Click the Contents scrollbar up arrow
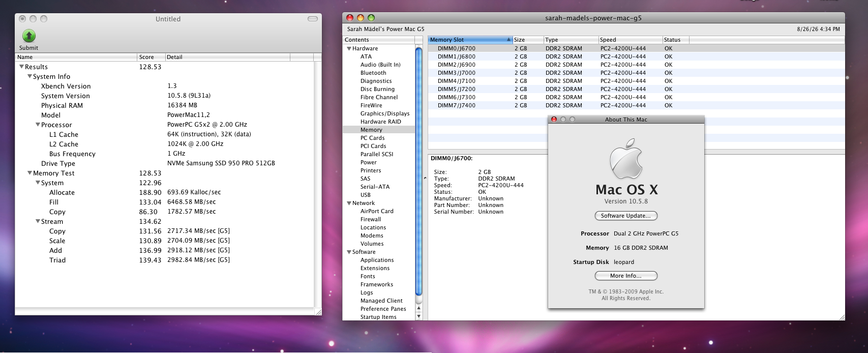 click(x=419, y=308)
